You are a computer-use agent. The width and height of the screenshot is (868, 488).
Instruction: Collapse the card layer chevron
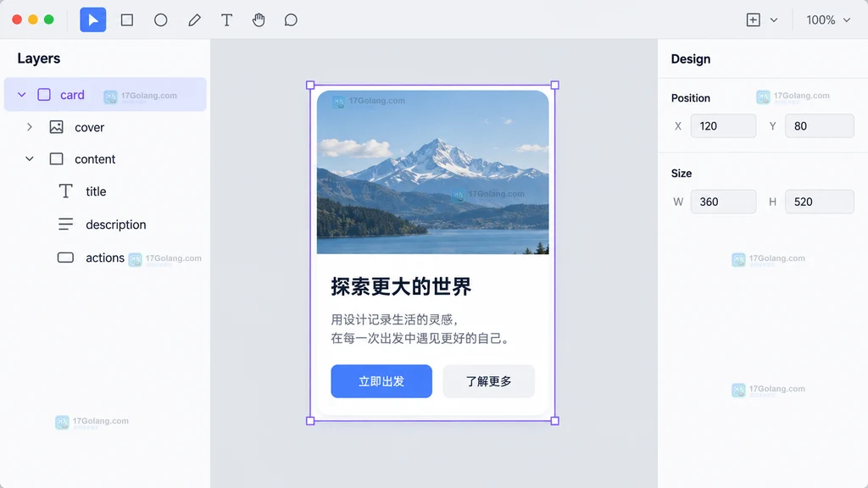tap(21, 95)
